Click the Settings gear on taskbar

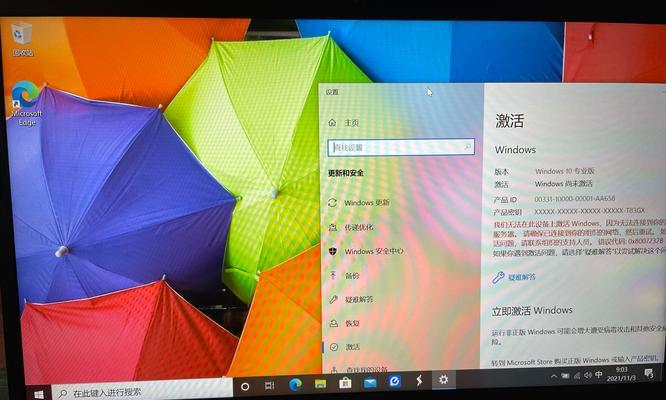443,380
